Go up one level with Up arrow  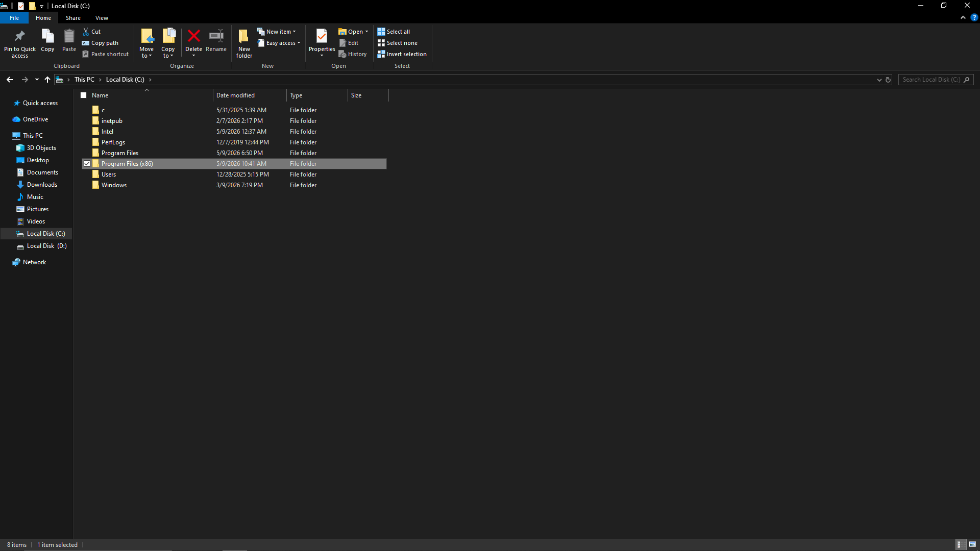47,80
